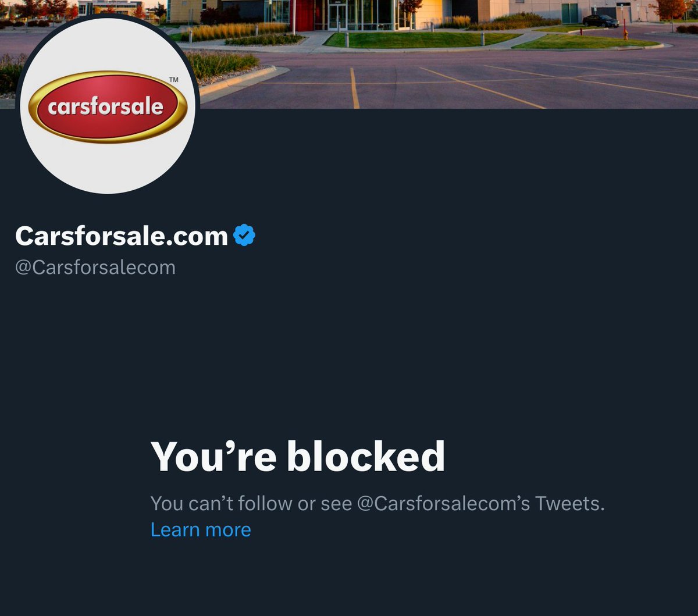Click the blue verified checkmark badge

coord(244,236)
